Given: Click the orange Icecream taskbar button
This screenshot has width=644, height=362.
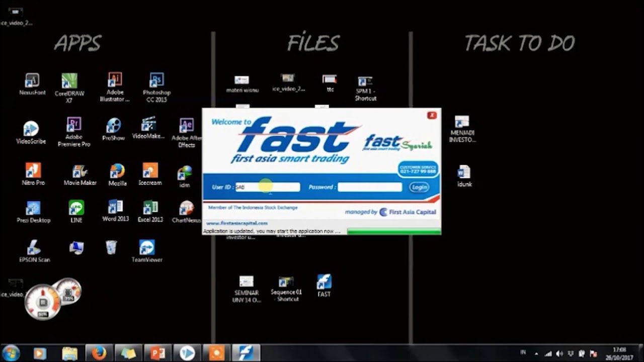Looking at the screenshot, I should coord(216,353).
